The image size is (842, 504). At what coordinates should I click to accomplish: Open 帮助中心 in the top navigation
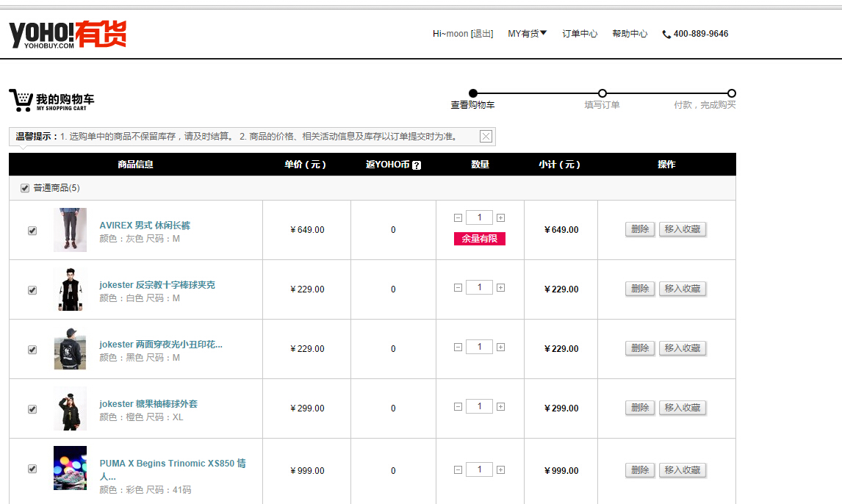coord(630,34)
